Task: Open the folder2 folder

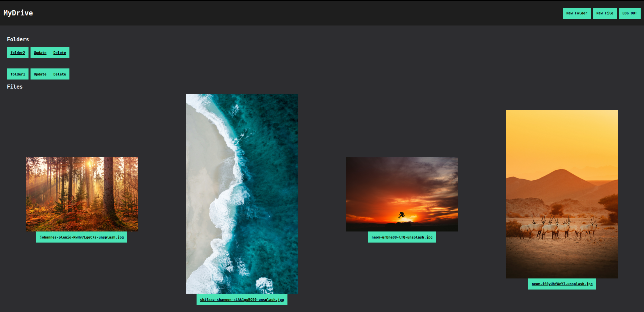Action: (18, 53)
